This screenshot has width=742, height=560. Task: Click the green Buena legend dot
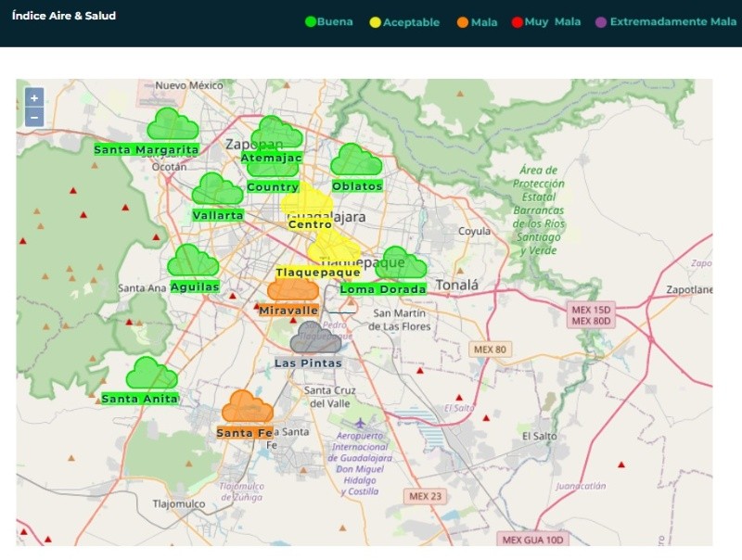click(x=311, y=22)
